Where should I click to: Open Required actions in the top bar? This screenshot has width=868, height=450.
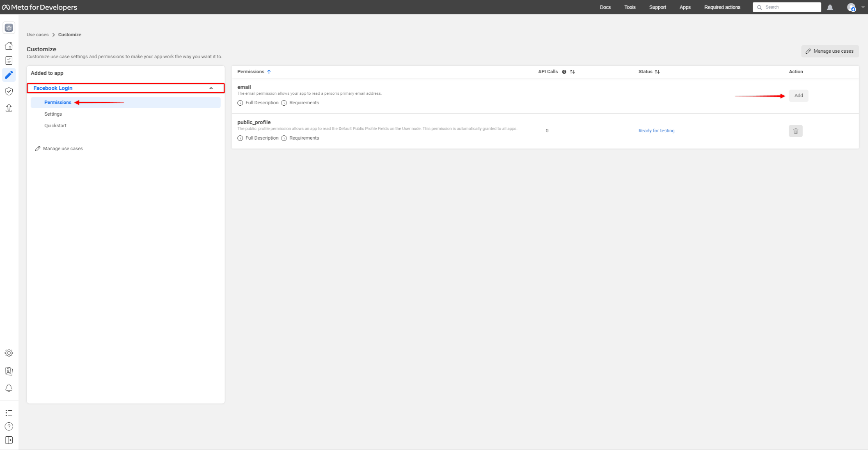722,7
